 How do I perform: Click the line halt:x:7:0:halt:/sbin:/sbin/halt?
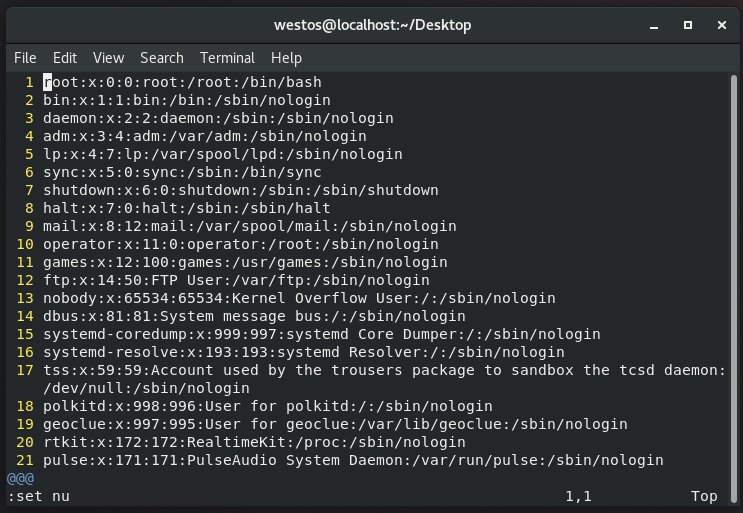tap(187, 208)
